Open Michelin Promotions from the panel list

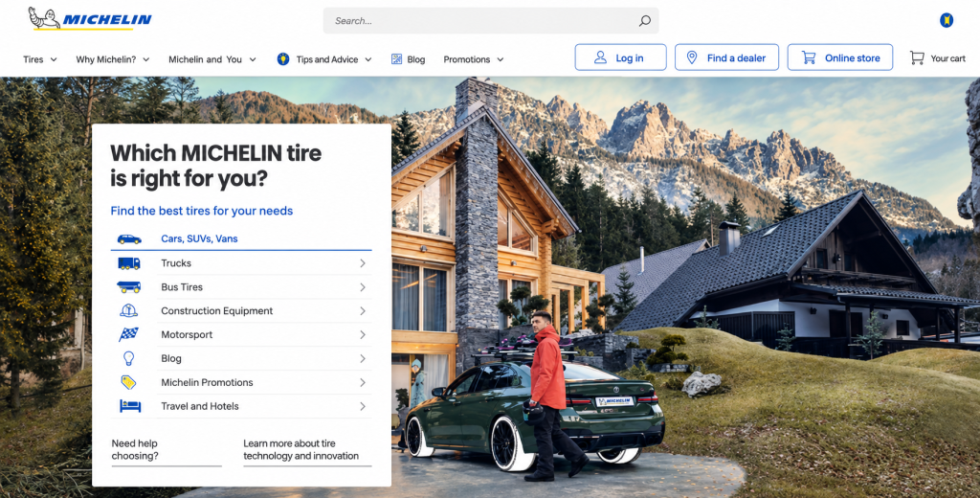[x=241, y=382]
